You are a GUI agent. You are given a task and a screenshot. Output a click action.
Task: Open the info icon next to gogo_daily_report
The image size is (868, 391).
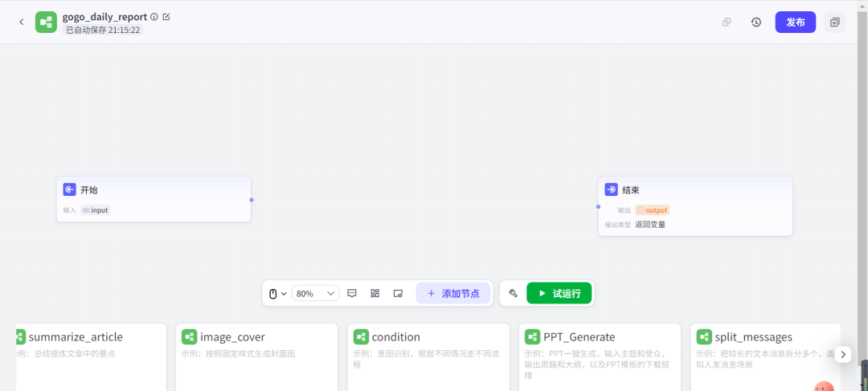tap(154, 17)
